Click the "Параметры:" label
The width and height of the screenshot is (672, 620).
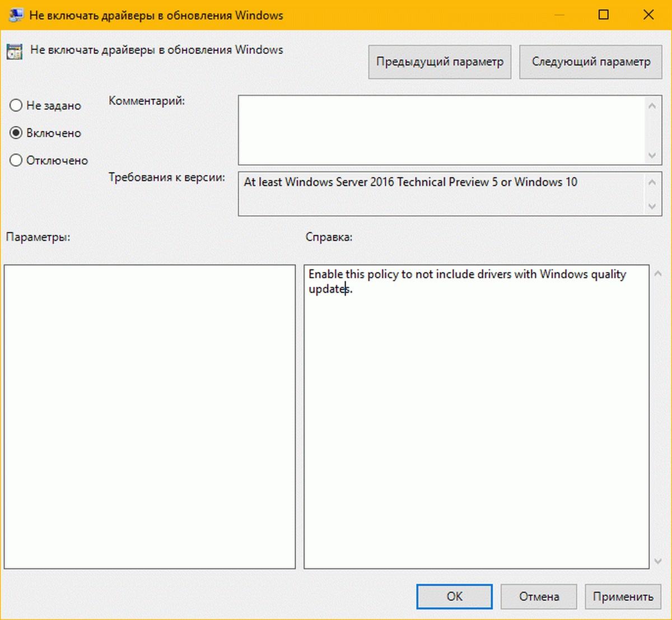38,237
